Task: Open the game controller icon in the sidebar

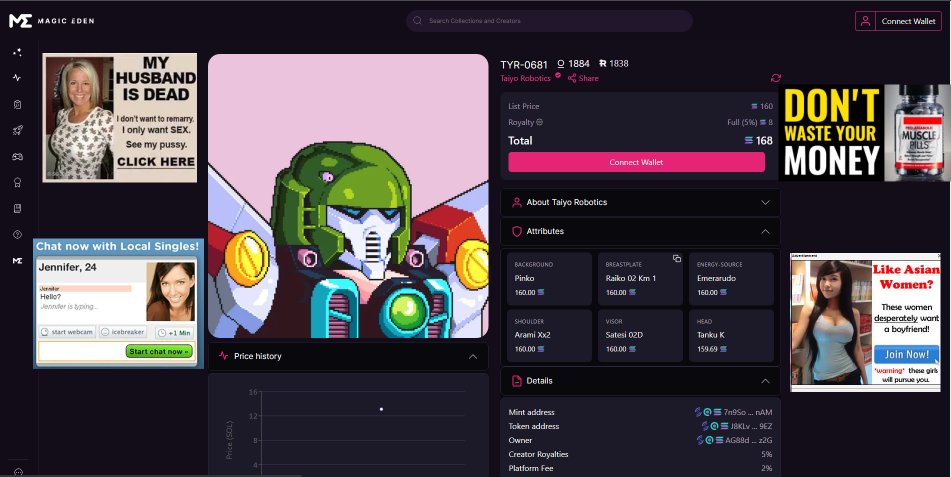Action: coord(17,157)
